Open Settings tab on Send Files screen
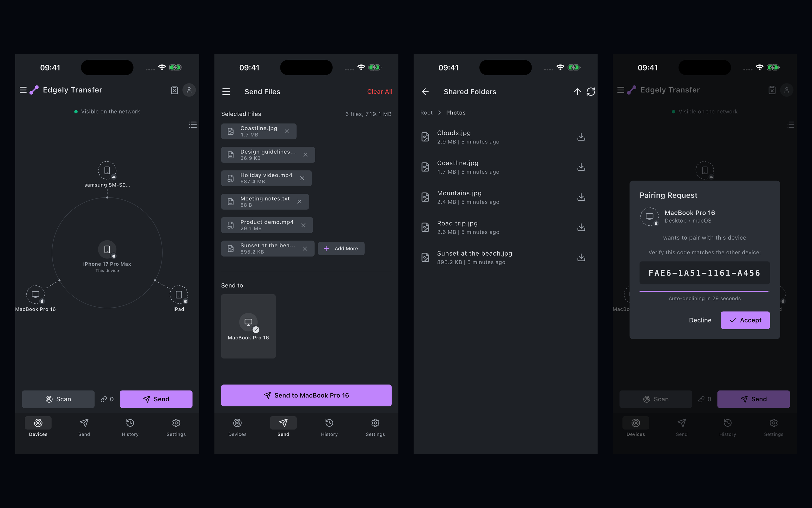 [x=376, y=427]
